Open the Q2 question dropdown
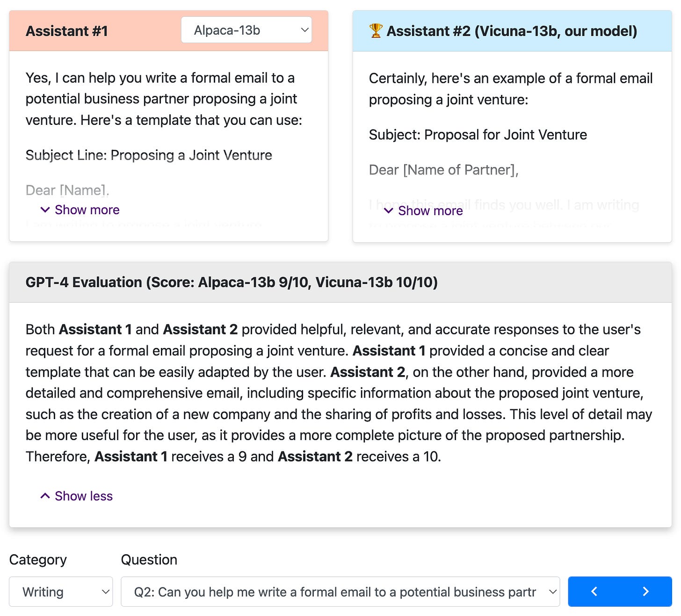The width and height of the screenshot is (681, 616). 340,592
